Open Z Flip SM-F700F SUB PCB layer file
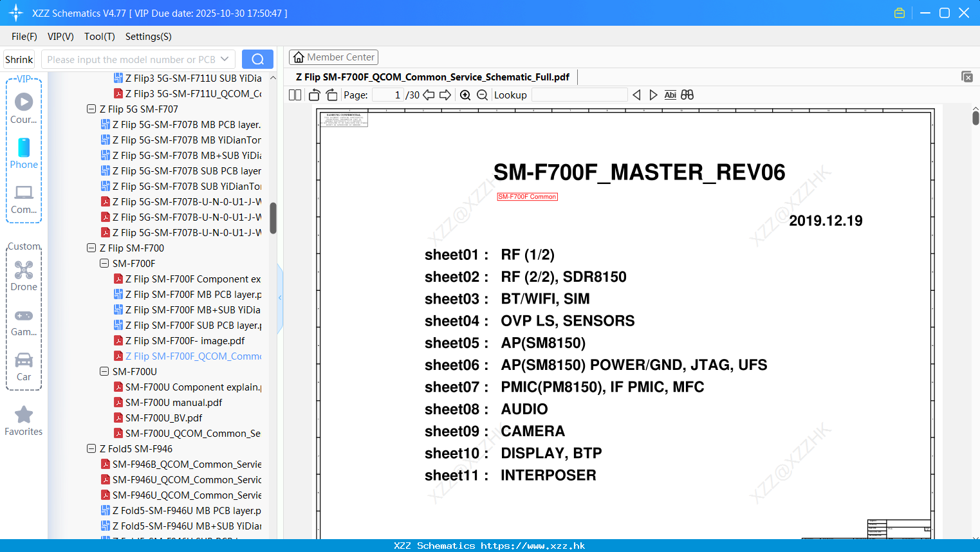This screenshot has height=552, width=980. click(187, 326)
